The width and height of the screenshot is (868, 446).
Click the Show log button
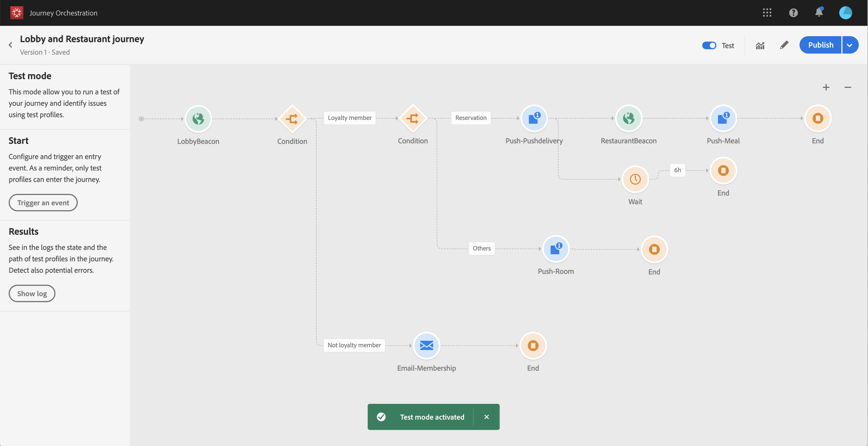click(32, 293)
